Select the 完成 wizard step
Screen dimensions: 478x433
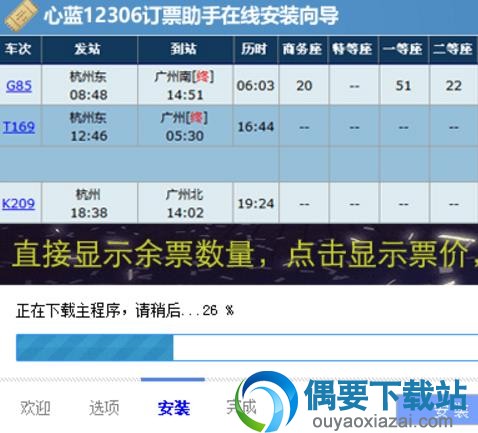tap(241, 407)
